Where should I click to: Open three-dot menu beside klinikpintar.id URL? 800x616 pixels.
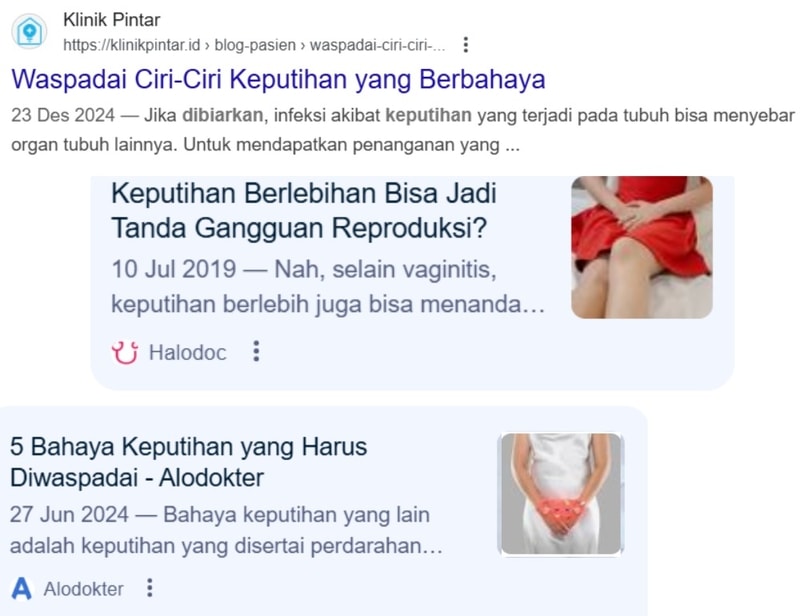coord(465,45)
